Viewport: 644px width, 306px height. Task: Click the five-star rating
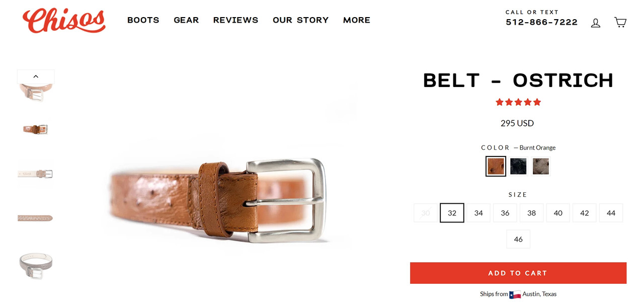518,102
